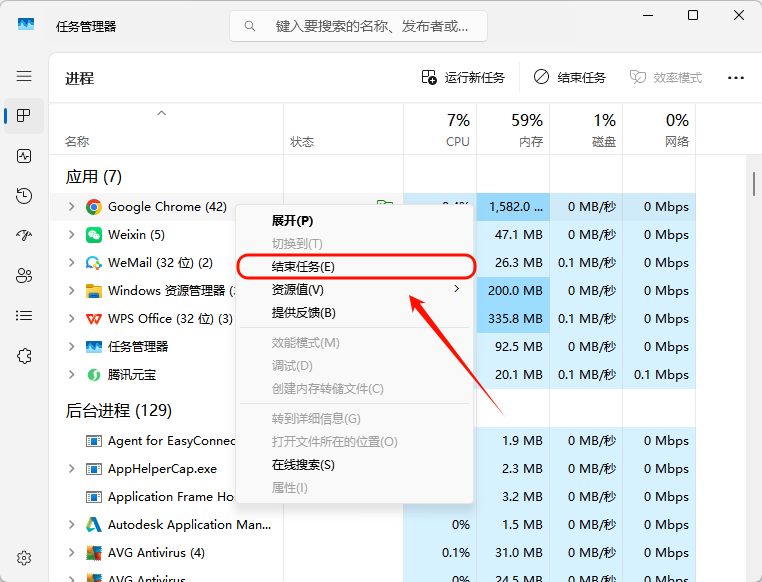Viewport: 762px width, 582px height.
Task: Expand the WeMail (32 位) group
Action: coord(71,263)
